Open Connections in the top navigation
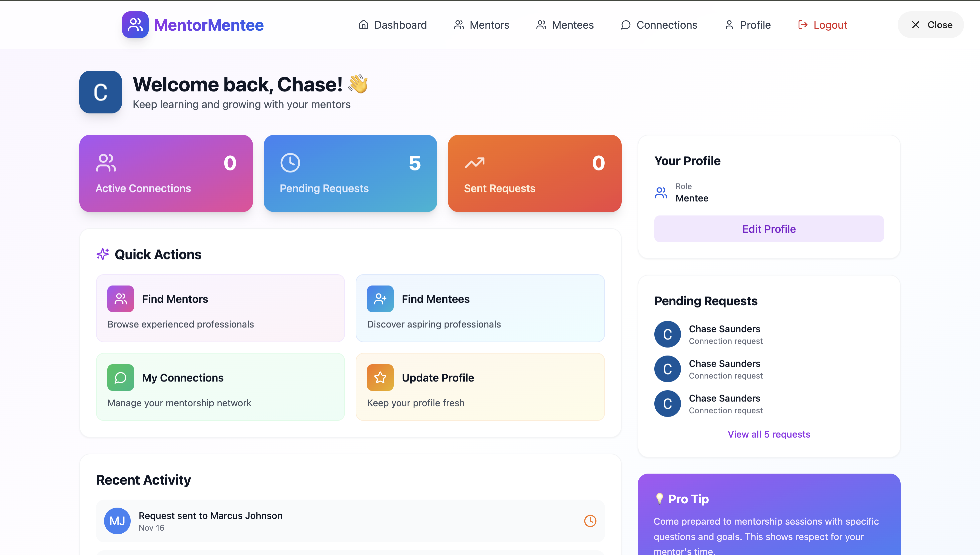This screenshot has height=555, width=980. 659,25
